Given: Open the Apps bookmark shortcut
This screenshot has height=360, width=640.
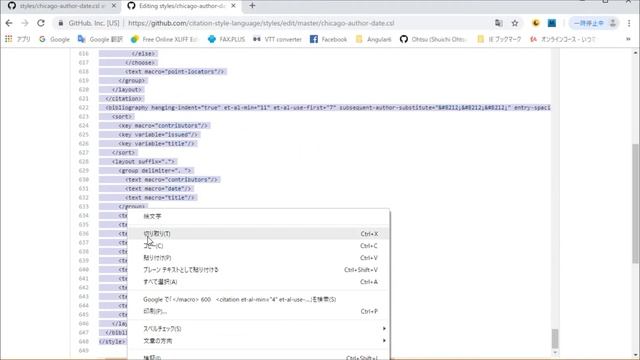Looking at the screenshot, I should tap(18, 39).
